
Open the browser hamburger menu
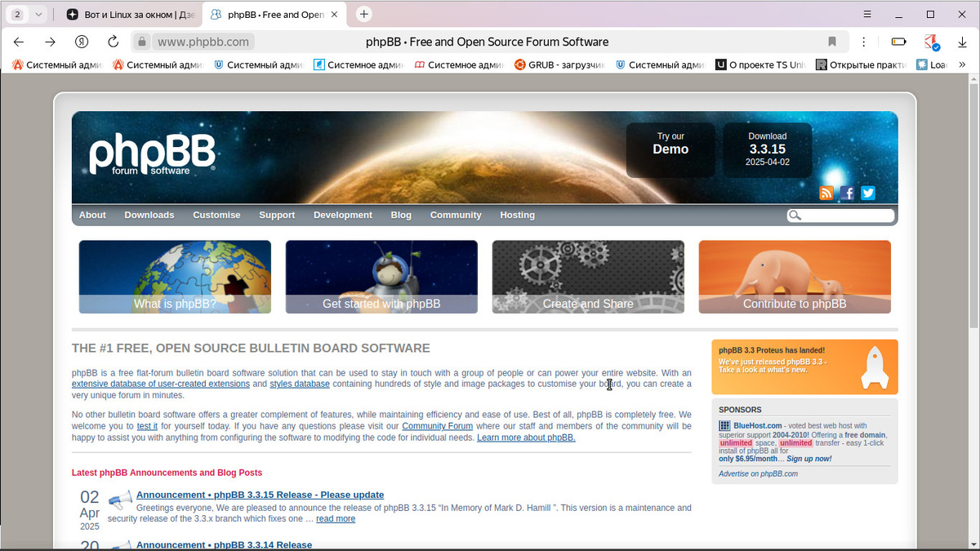point(867,14)
